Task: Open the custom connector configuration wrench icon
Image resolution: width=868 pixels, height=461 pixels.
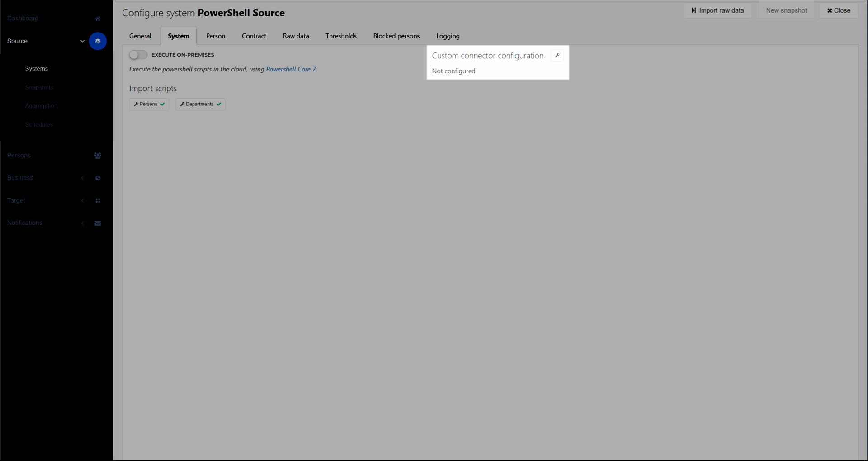Action: point(557,56)
